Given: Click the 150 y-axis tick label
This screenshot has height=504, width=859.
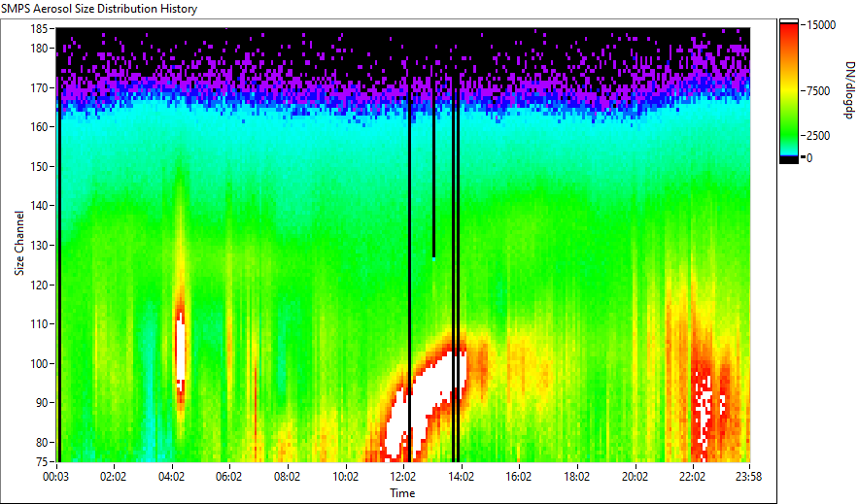Looking at the screenshot, I should [x=38, y=166].
